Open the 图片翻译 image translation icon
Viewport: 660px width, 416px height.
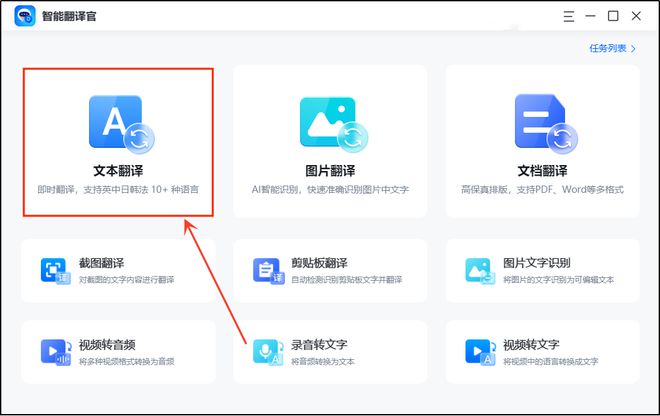coord(330,121)
